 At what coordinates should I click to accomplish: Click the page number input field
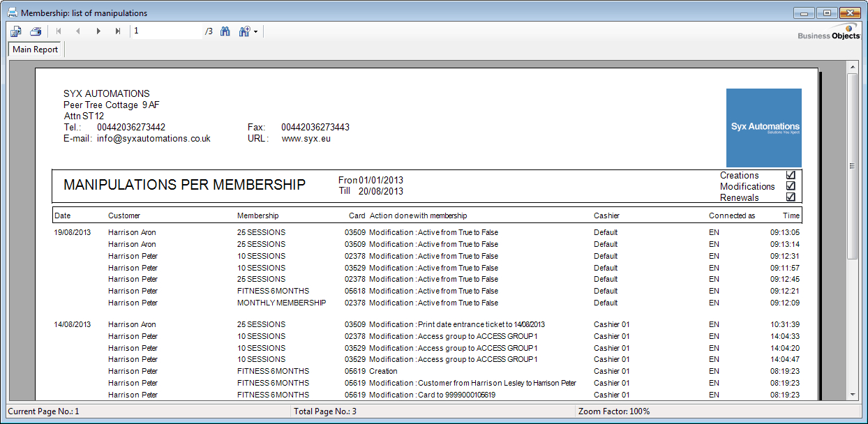coord(166,31)
